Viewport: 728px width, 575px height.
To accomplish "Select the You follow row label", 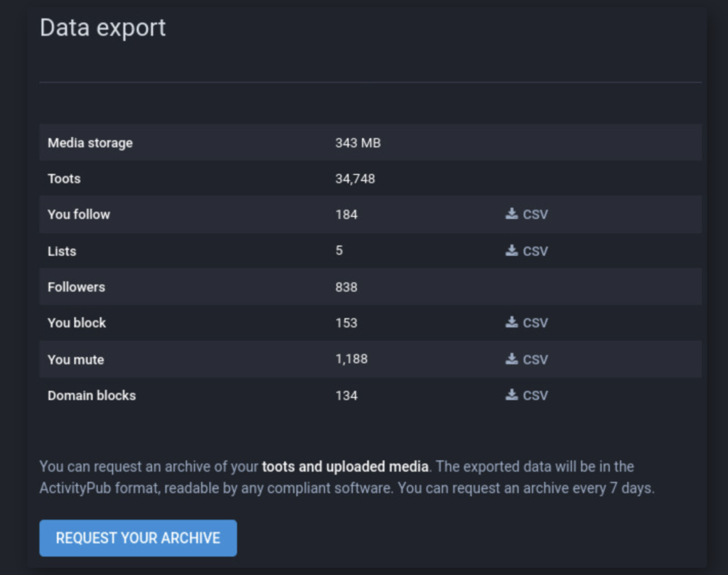I will [x=78, y=214].
